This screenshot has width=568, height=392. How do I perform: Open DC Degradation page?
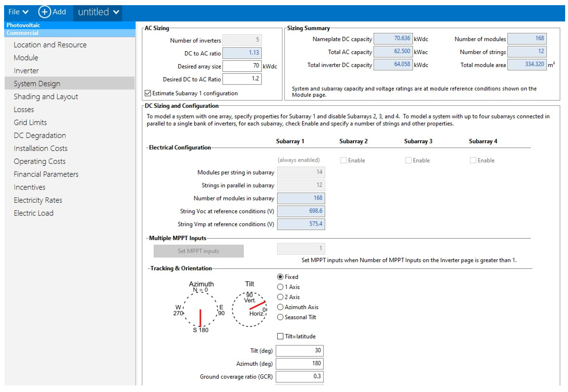coord(40,136)
